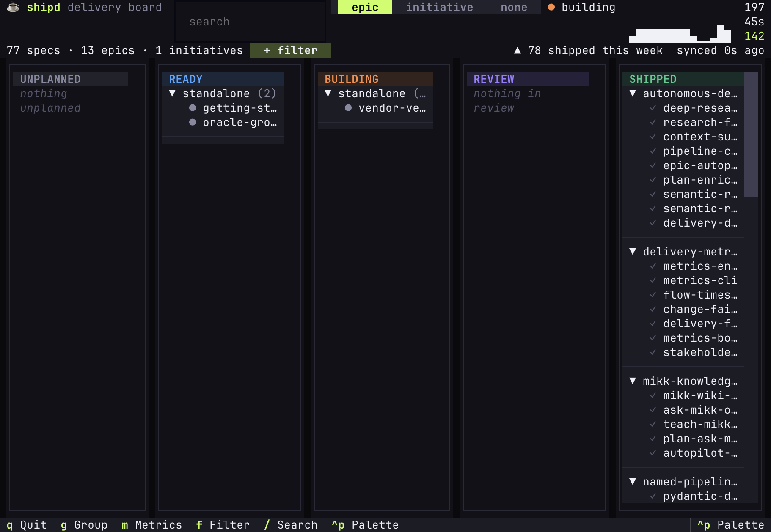Screen dimensions: 771x532
Task: Click the + filter button
Action: tap(291, 50)
